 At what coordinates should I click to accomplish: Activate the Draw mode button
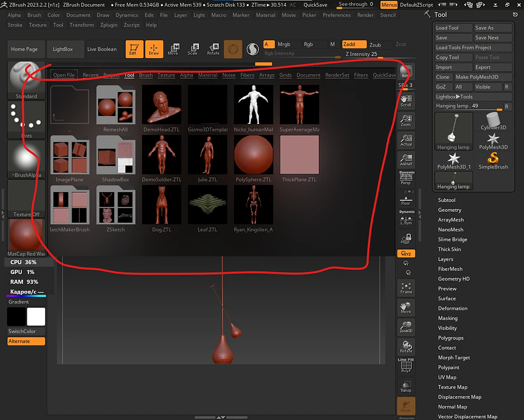tap(154, 49)
